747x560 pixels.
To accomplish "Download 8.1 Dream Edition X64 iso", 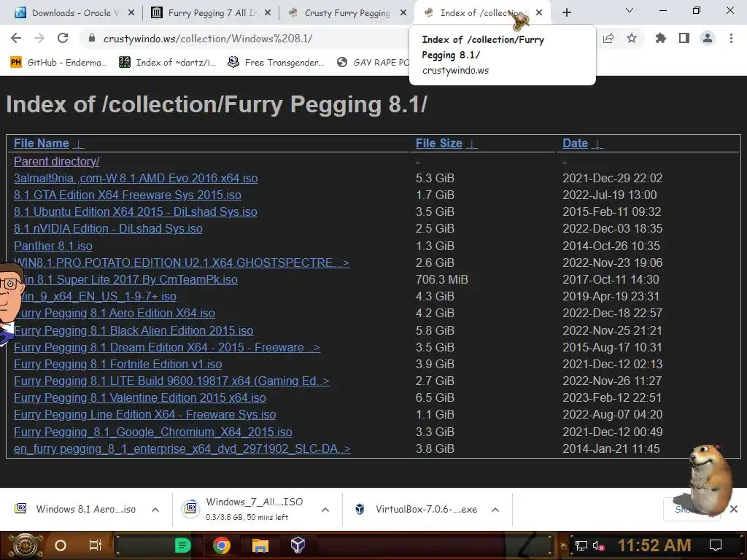I will tap(167, 347).
